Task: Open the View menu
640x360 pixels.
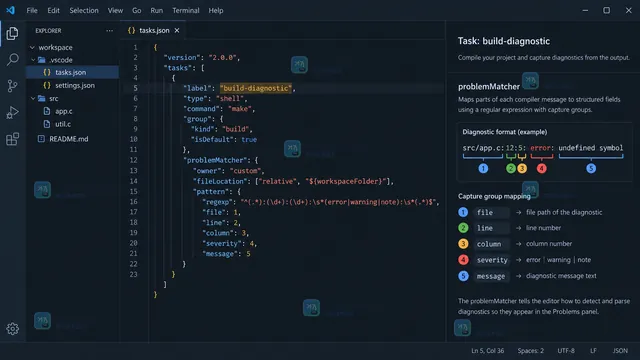Action: (115, 10)
